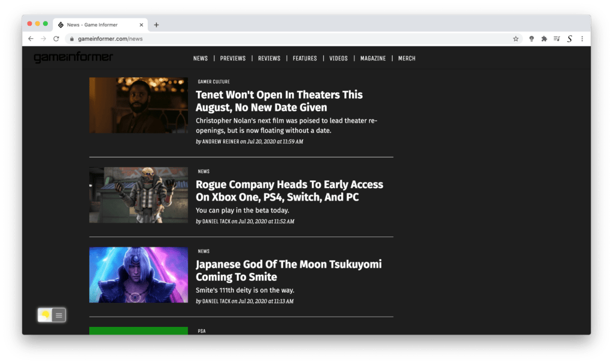
Task: Reload the Game Informer page
Action: pos(56,39)
